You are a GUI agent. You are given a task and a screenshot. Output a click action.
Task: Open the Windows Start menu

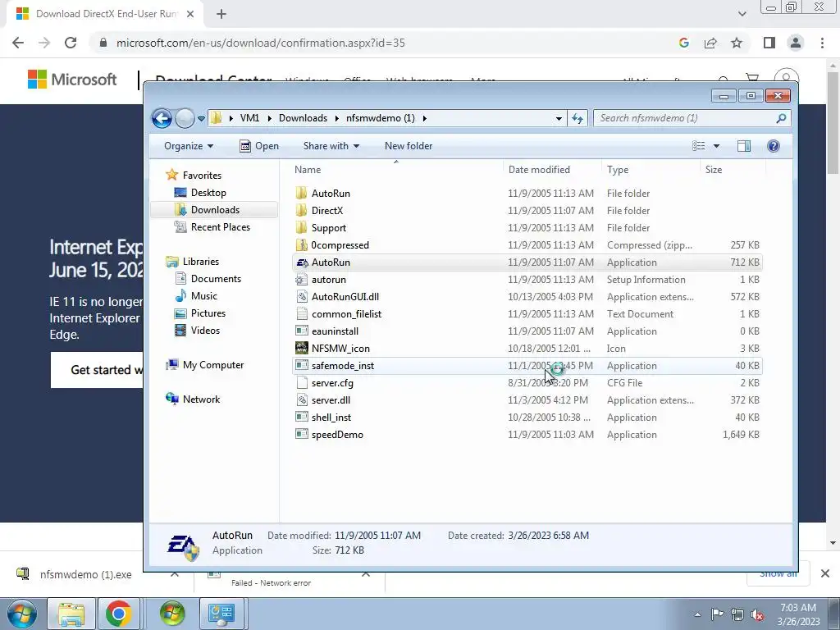pyautogui.click(x=22, y=614)
